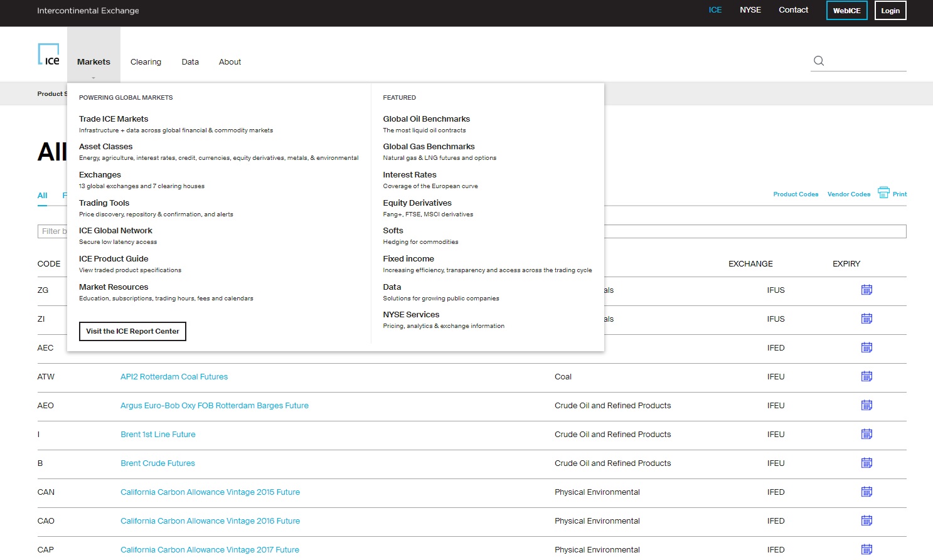Open expiry calendar for Brent 1st Line Future
Screen dimensions: 933x560
pos(866,434)
